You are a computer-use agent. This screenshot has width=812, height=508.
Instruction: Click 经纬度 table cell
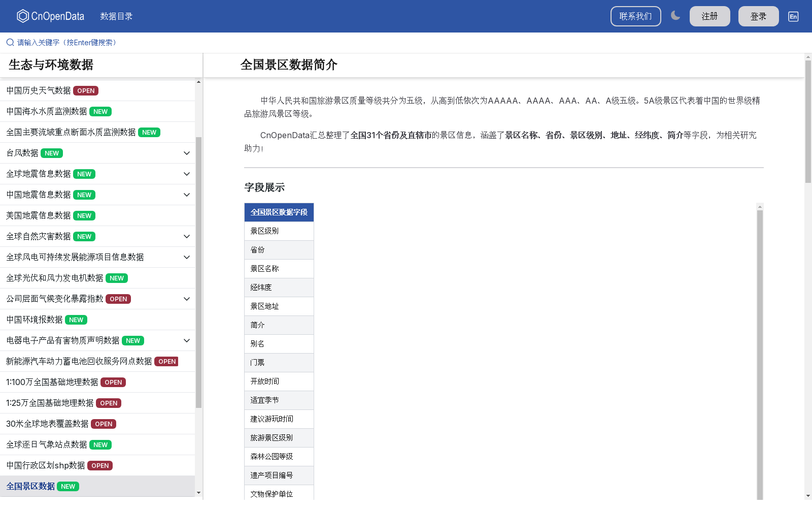point(279,288)
